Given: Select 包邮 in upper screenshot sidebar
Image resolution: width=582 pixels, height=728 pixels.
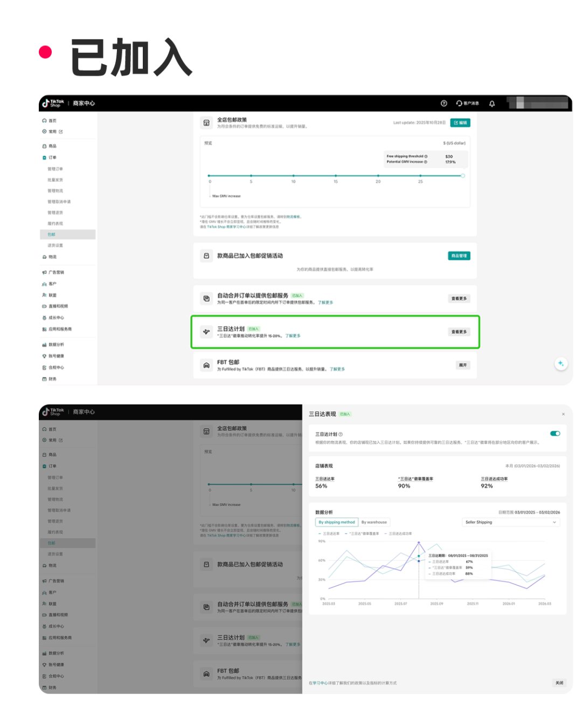Looking at the screenshot, I should pyautogui.click(x=67, y=235).
